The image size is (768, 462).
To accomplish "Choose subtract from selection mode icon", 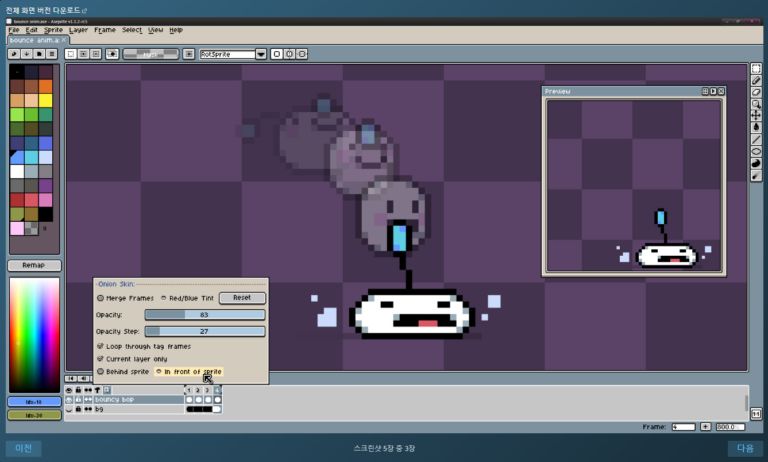I will 96,54.
